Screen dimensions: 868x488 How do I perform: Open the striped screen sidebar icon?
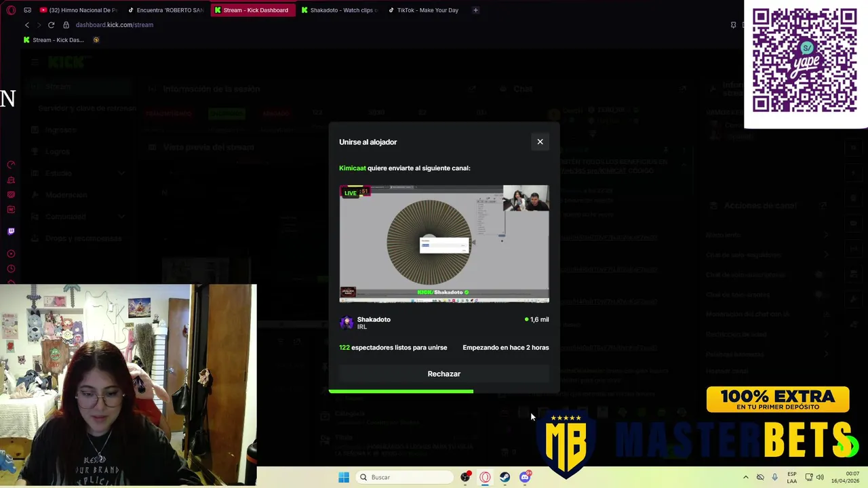coord(11,195)
